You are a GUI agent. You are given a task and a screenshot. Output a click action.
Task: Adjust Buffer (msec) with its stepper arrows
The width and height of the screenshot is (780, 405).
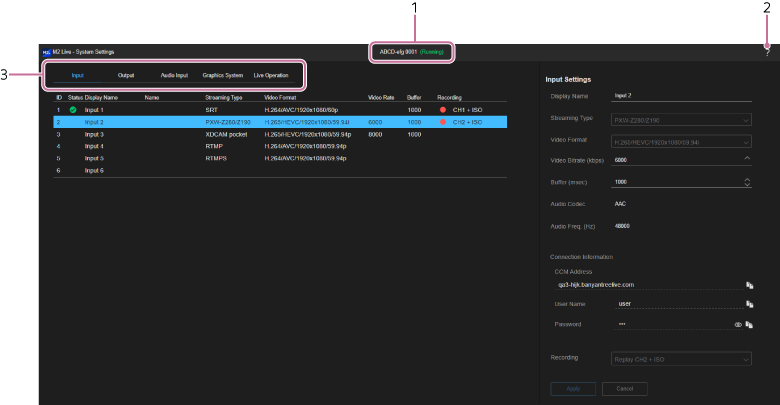click(x=747, y=182)
